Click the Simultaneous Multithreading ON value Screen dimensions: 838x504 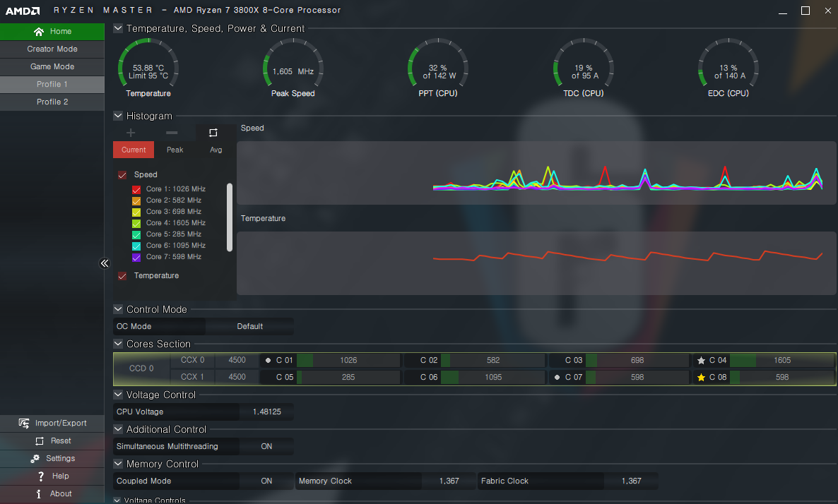[x=266, y=446]
